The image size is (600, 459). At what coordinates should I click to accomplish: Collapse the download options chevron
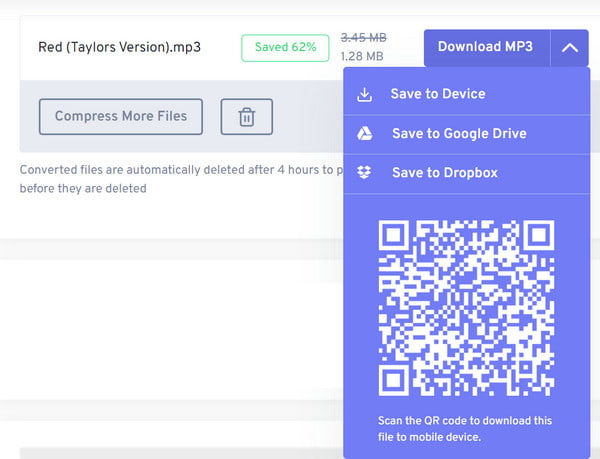point(569,48)
